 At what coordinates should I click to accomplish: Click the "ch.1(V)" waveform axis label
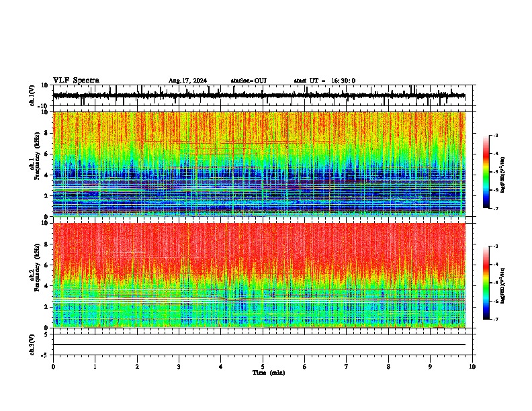coord(32,95)
